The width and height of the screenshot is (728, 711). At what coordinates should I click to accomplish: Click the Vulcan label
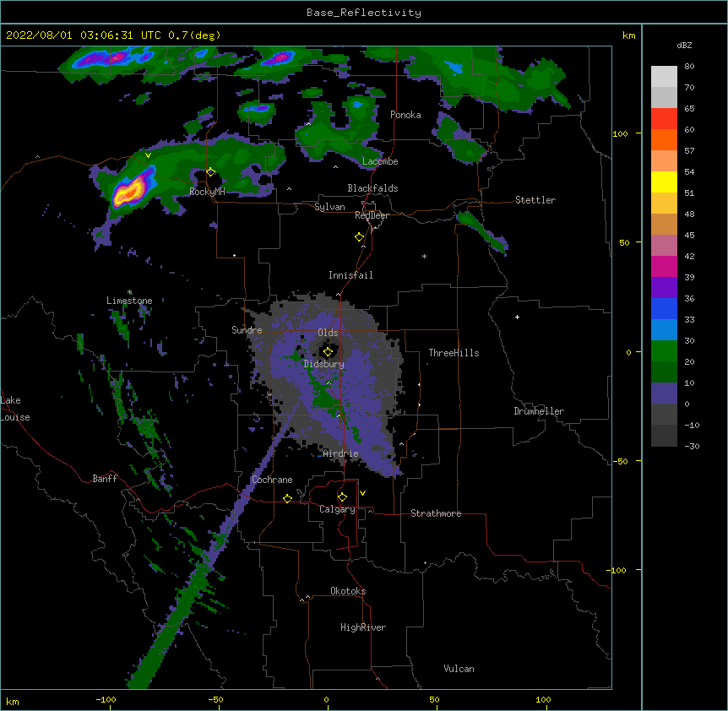(x=459, y=669)
